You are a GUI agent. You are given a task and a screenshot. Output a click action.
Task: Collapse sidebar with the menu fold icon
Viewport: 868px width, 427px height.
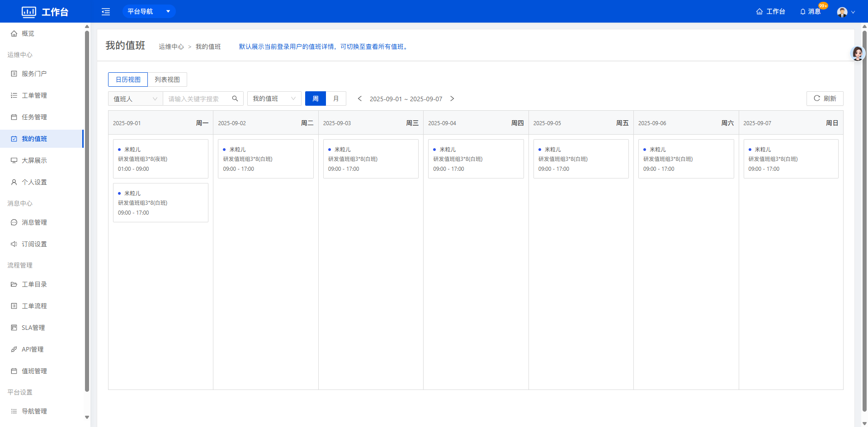pos(106,12)
